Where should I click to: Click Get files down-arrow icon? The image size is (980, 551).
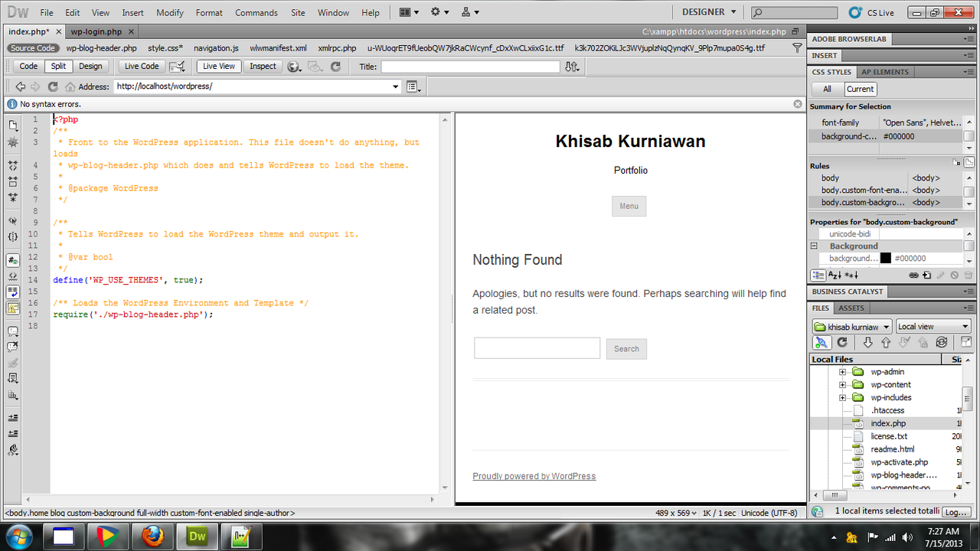867,343
